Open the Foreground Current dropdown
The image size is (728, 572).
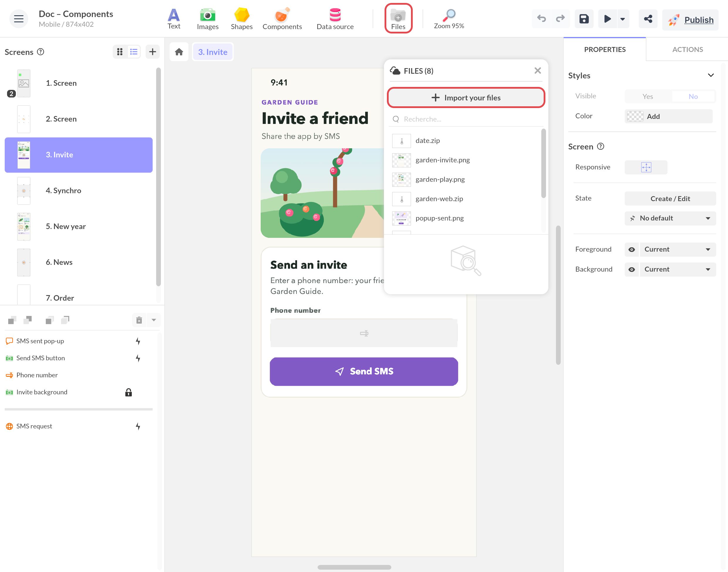[x=678, y=250]
